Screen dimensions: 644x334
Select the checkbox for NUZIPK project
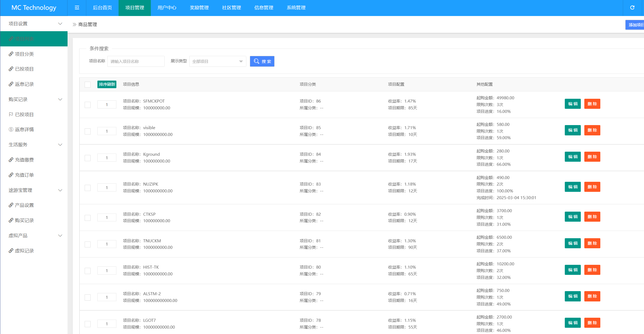(x=88, y=188)
